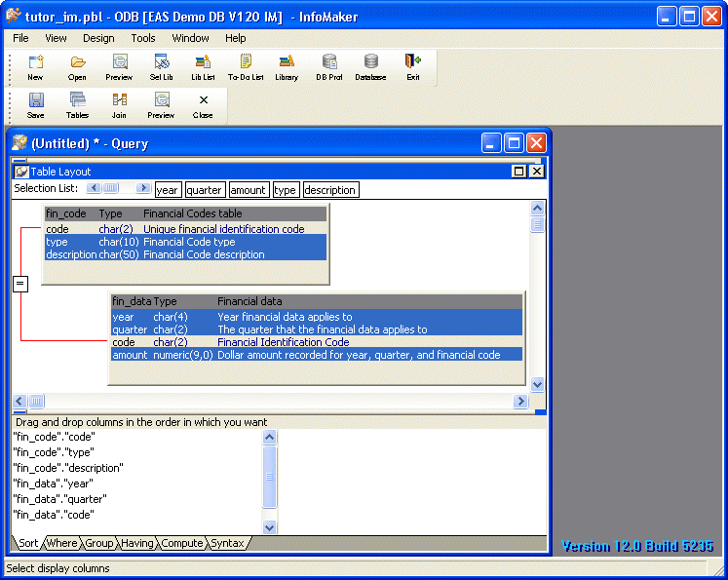Screen dimensions: 728x580
Task: Open the Database painter
Action: (370, 67)
